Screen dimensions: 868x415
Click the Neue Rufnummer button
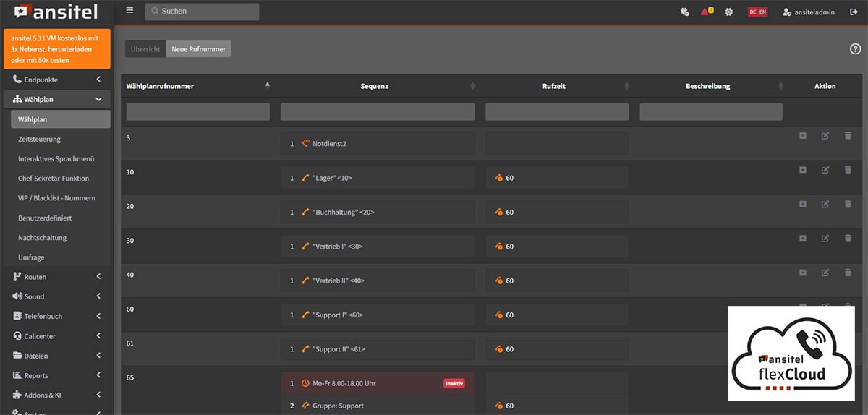pos(199,49)
